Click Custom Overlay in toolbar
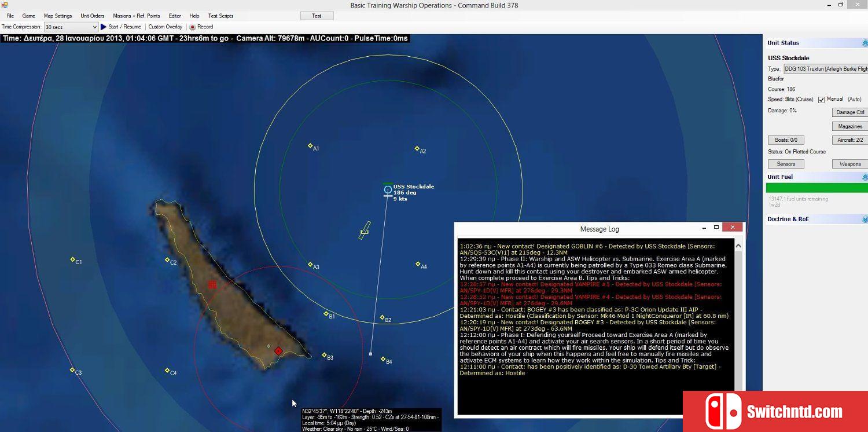The height and width of the screenshot is (432, 868). (x=165, y=27)
